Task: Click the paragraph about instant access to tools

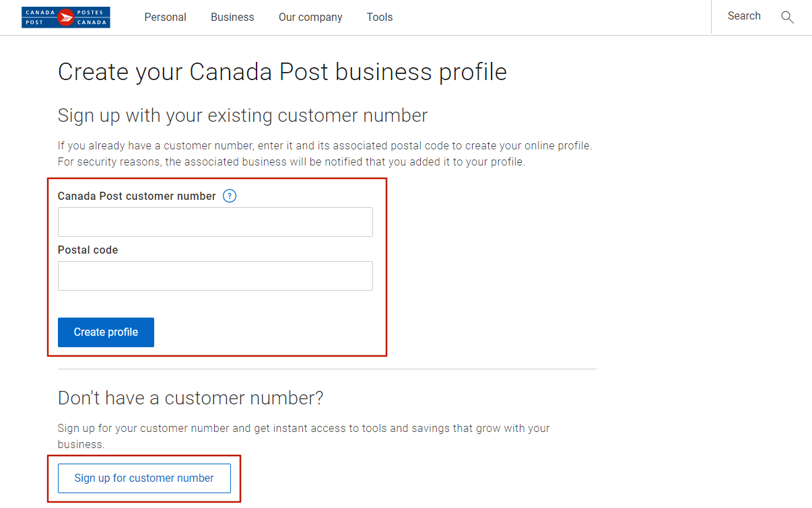Action: click(304, 437)
